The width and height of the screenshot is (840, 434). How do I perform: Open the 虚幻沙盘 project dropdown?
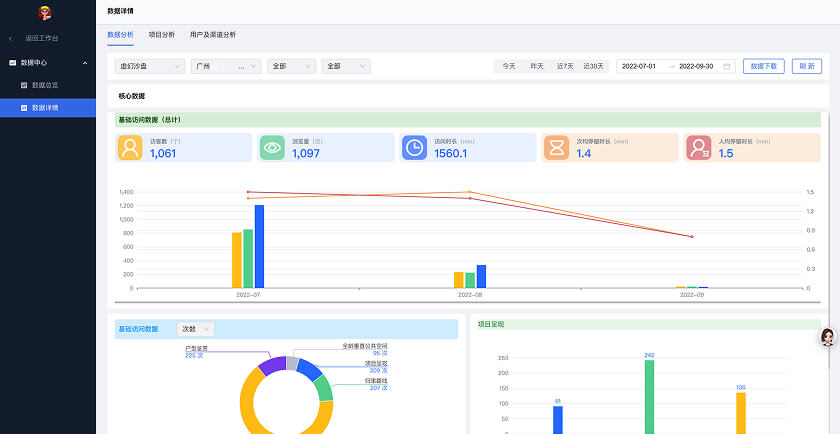150,66
